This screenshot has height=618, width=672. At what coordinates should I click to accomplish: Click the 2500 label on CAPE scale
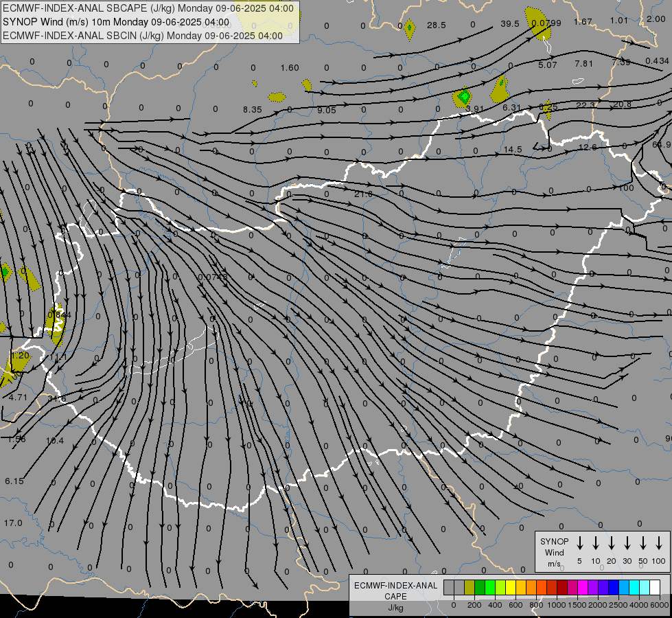click(618, 605)
